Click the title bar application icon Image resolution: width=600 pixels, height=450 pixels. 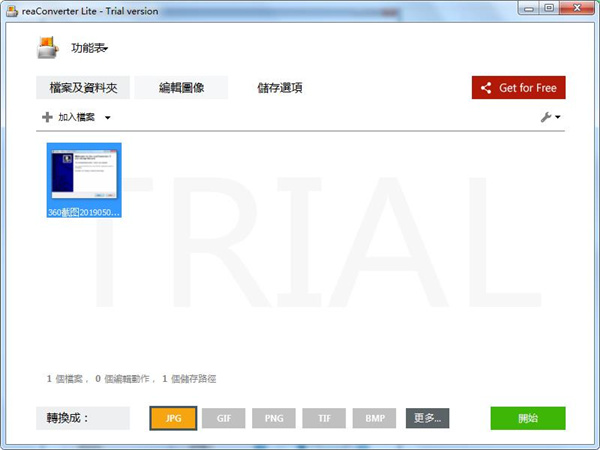tap(12, 11)
